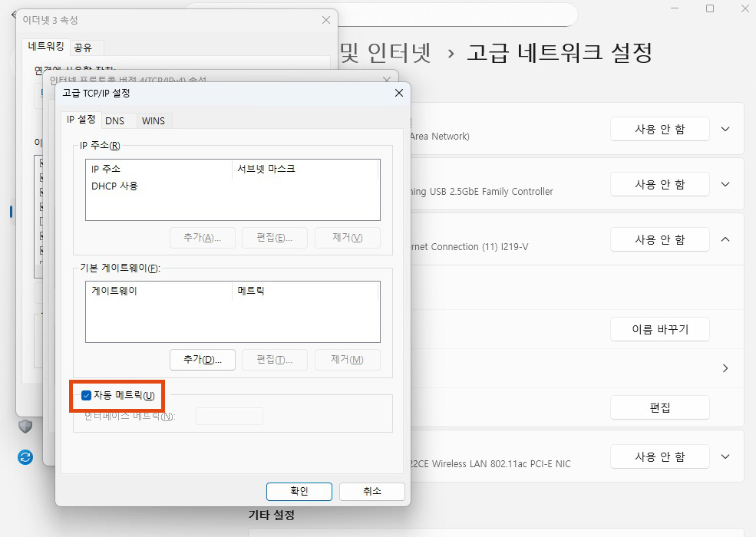Click 편집 button in settings page
This screenshot has width=756, height=537.
coord(659,407)
